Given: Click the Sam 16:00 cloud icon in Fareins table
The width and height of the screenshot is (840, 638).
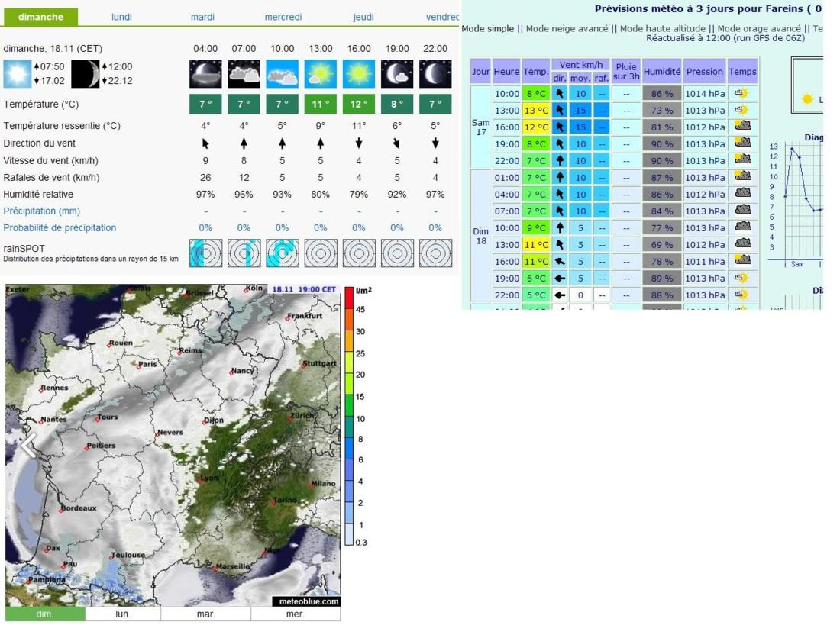Looking at the screenshot, I should pos(742,127).
